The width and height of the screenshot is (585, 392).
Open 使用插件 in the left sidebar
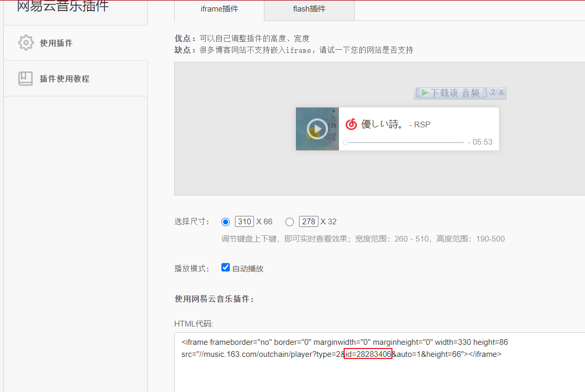56,43
